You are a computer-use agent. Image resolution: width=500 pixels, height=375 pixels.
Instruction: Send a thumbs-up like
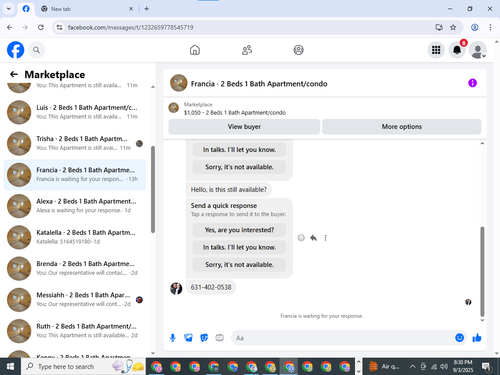477,338
